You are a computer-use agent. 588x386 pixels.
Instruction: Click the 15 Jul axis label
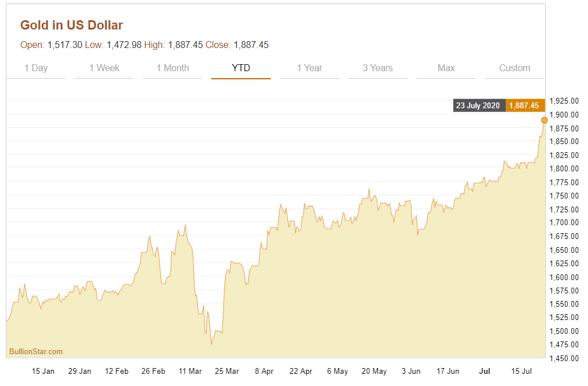(x=521, y=371)
